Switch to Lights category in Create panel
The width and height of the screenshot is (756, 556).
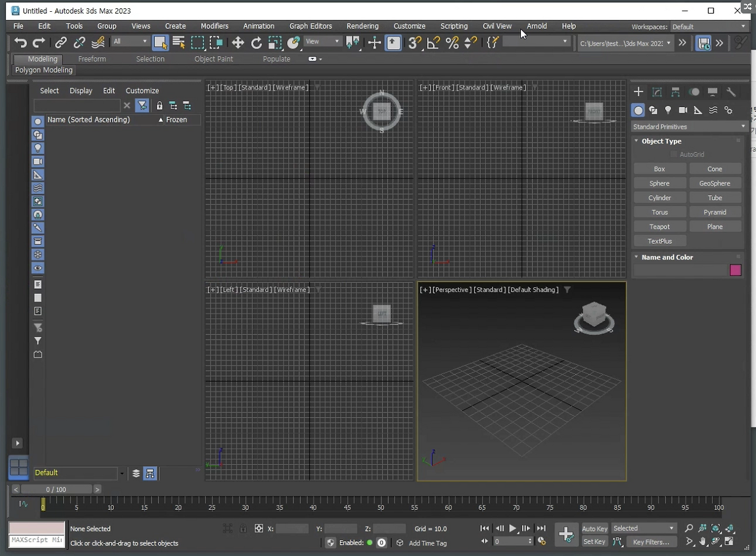(668, 110)
